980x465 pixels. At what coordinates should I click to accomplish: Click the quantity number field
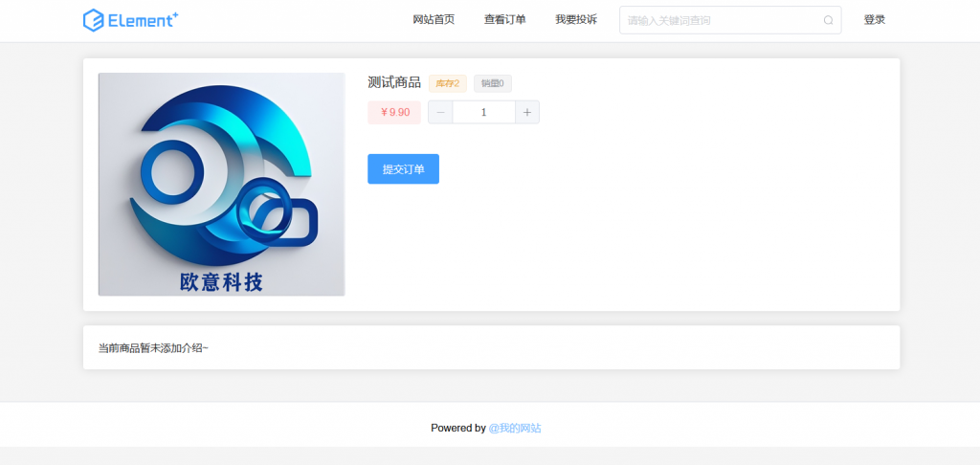483,113
